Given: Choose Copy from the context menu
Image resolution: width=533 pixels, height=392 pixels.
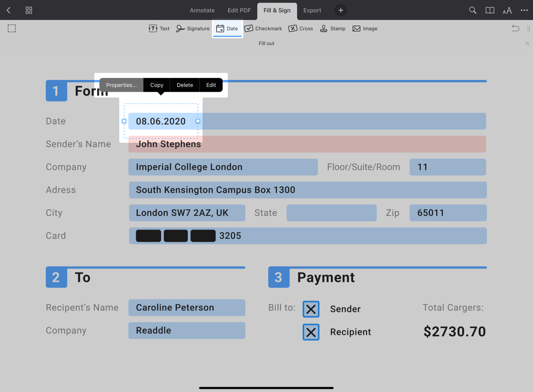Looking at the screenshot, I should tap(156, 85).
